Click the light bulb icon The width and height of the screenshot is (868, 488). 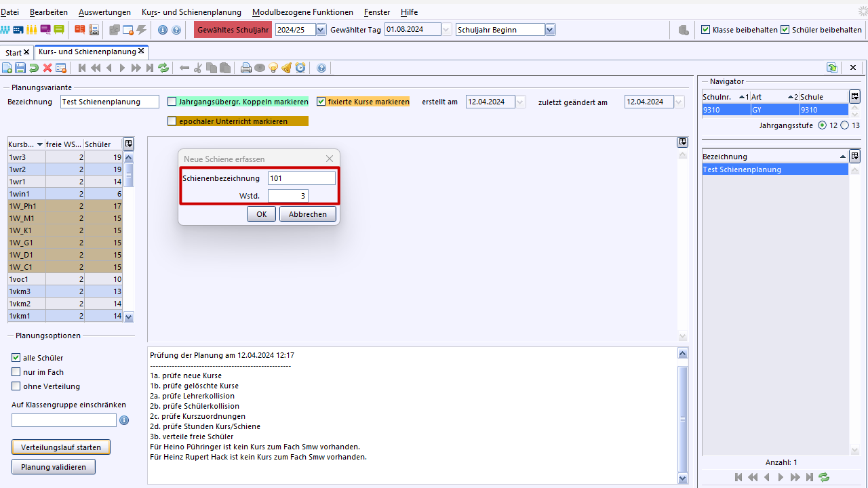point(273,68)
